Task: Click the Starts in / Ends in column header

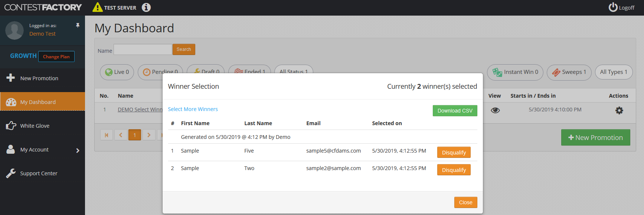Action: (x=533, y=96)
